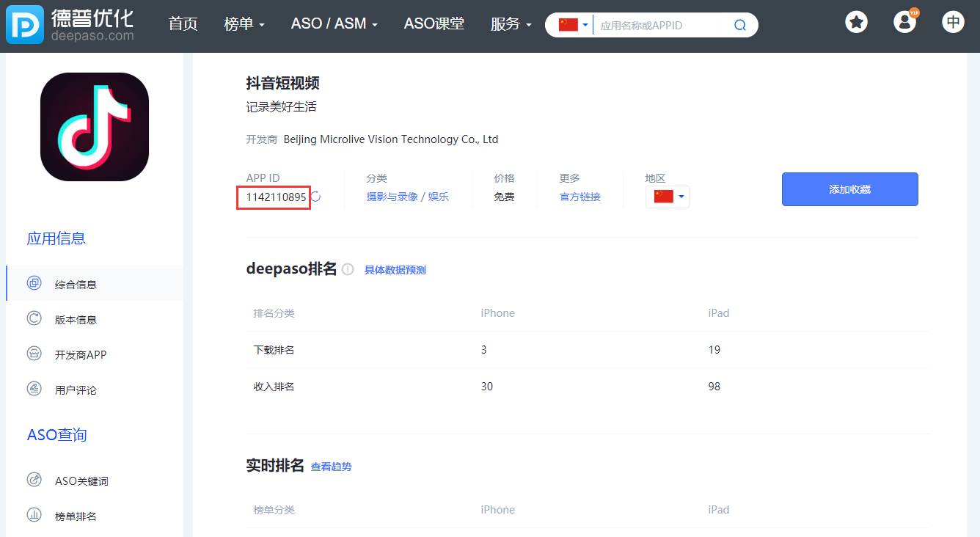Refresh the APP ID spinner icon
The height and width of the screenshot is (537, 980).
315,197
